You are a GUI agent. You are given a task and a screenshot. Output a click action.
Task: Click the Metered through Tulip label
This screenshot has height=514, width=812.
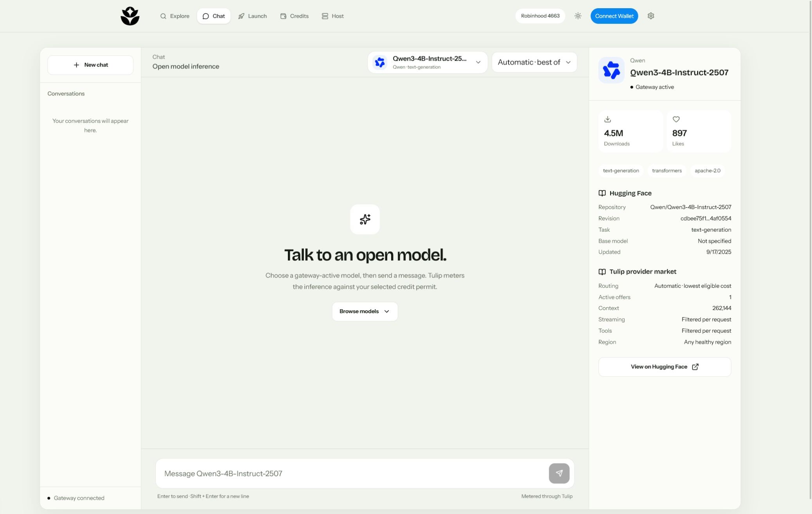click(547, 496)
